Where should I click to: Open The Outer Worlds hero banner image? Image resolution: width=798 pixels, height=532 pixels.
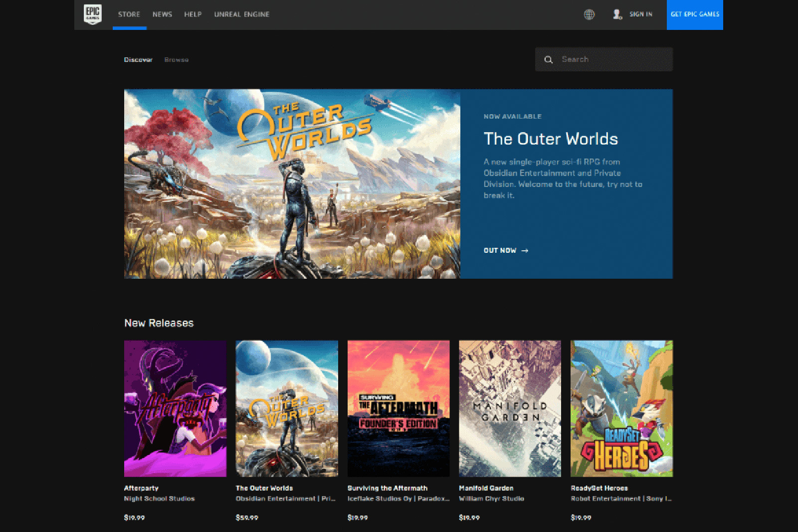coord(292,184)
